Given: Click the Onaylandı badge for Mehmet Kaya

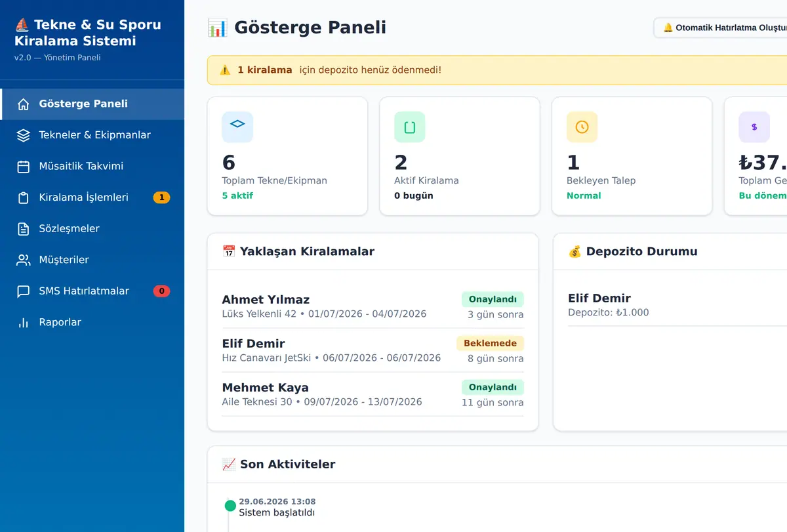Looking at the screenshot, I should coord(493,388).
